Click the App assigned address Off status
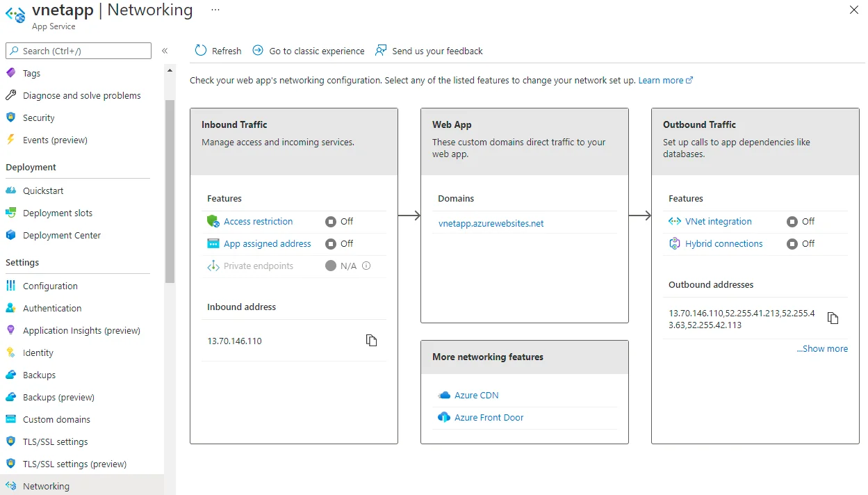 [x=339, y=243]
